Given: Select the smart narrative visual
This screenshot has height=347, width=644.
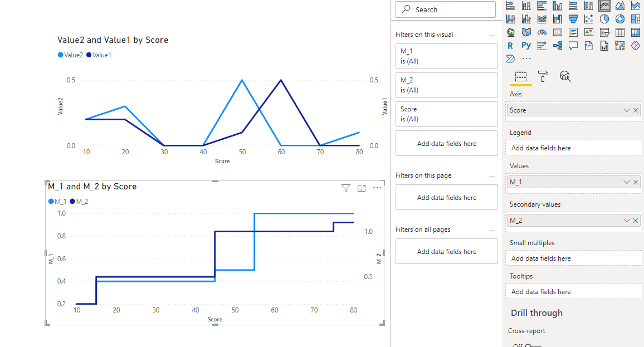Looking at the screenshot, I should coord(588,46).
